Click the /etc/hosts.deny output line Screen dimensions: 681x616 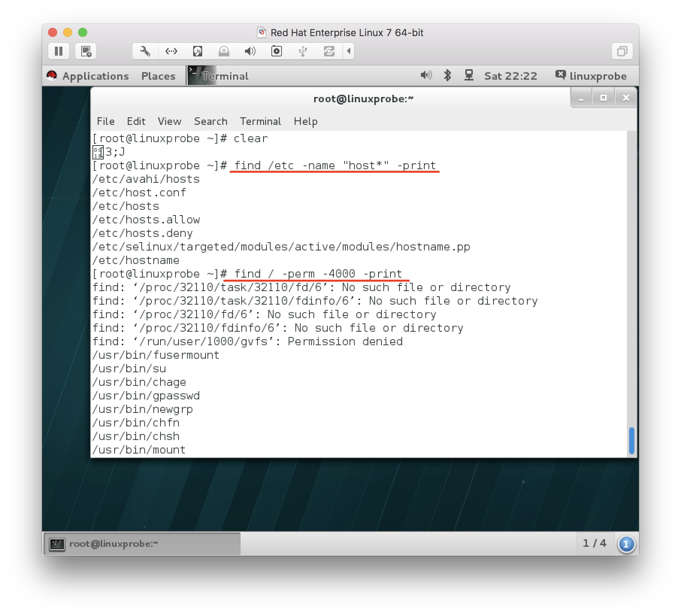click(143, 233)
